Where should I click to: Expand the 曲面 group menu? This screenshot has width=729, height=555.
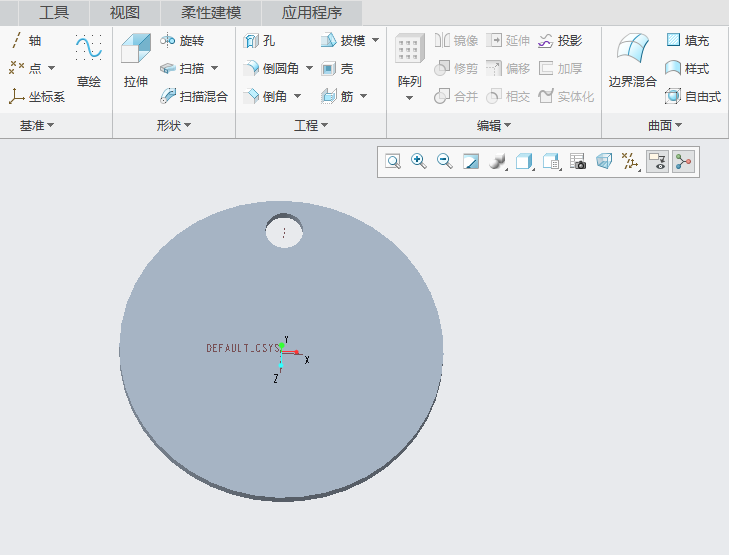coord(665,126)
